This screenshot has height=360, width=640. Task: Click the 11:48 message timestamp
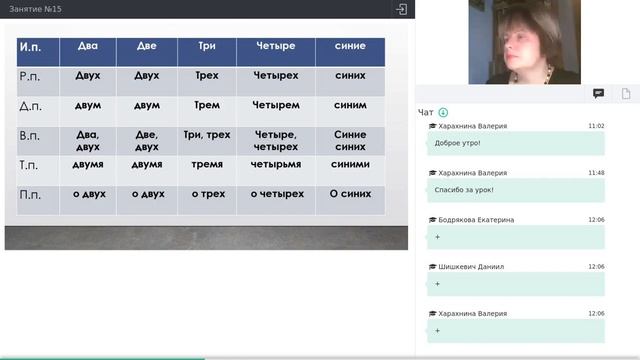(596, 173)
